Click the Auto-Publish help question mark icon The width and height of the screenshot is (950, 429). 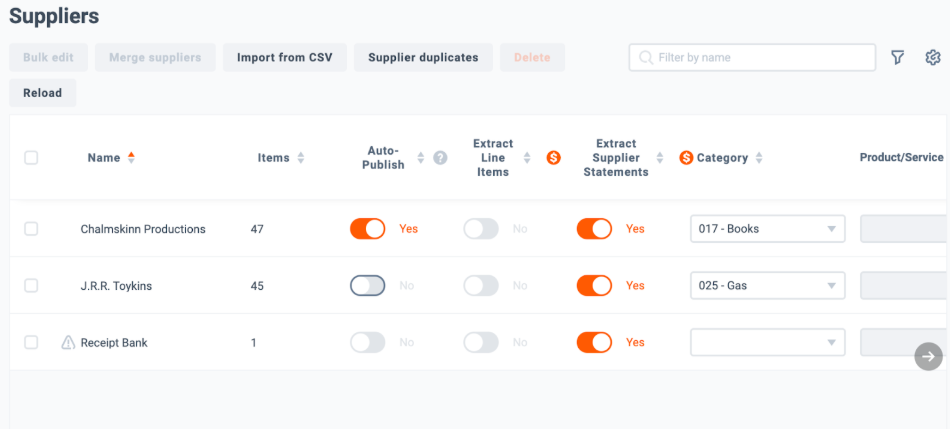(x=440, y=158)
